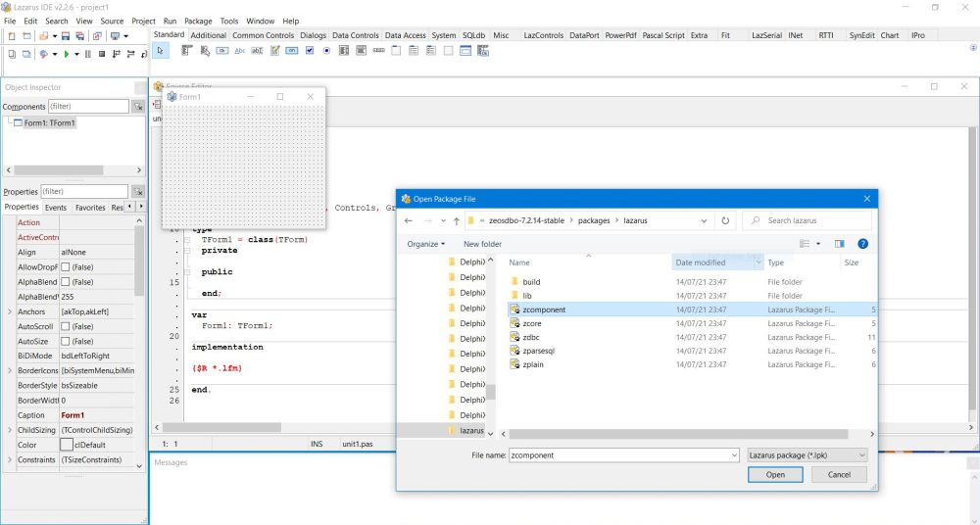Select the TEdit component icon
The width and height of the screenshot is (980, 525).
(x=257, y=51)
